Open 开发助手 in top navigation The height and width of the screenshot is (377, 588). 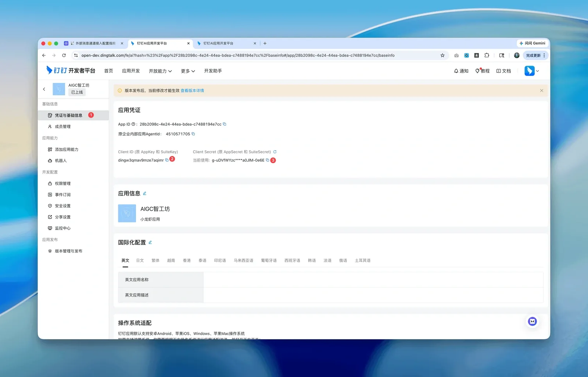213,71
